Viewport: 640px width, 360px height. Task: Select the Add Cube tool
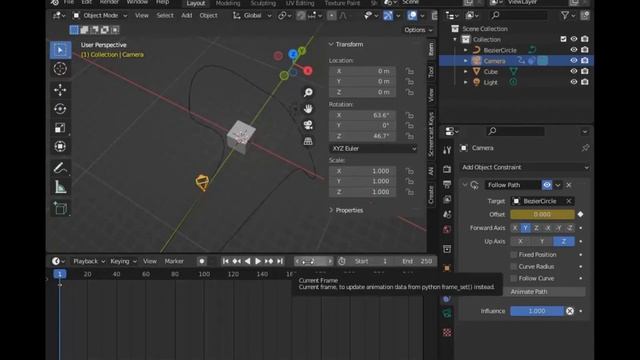tap(60, 209)
